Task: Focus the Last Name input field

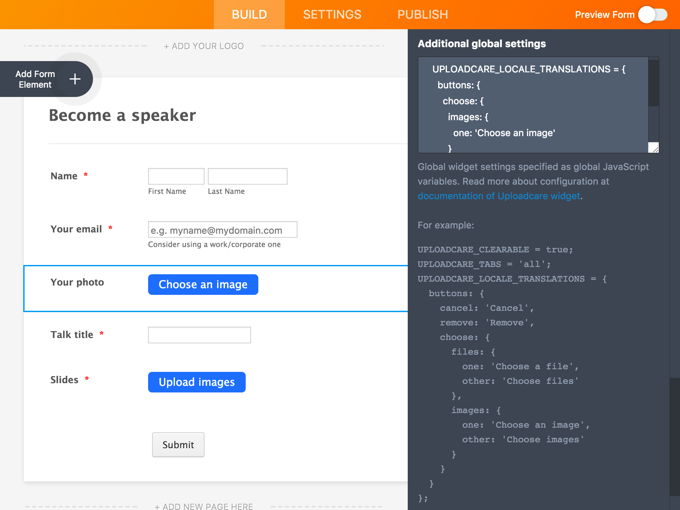Action: pyautogui.click(x=247, y=176)
